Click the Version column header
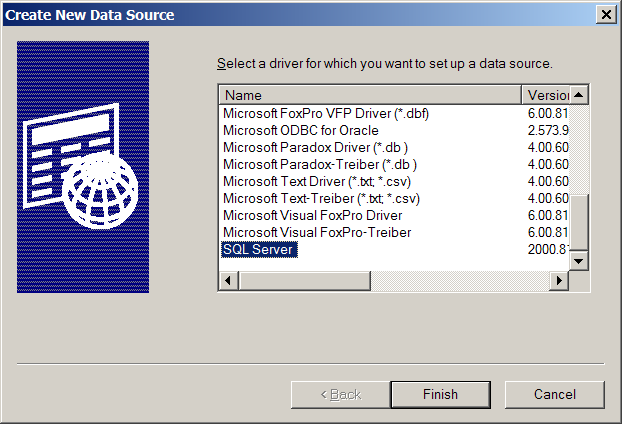622x424 pixels. (x=546, y=95)
